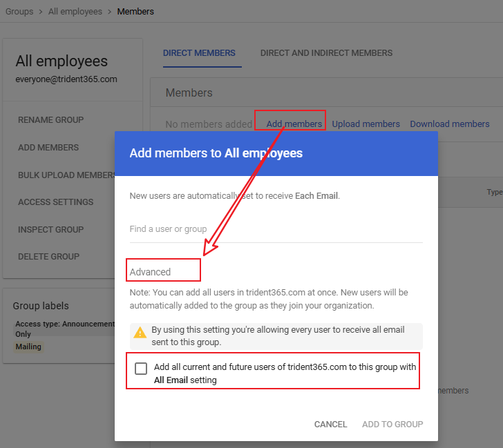Go to Access Settings in the sidebar
This screenshot has height=448, width=503.
click(55, 202)
